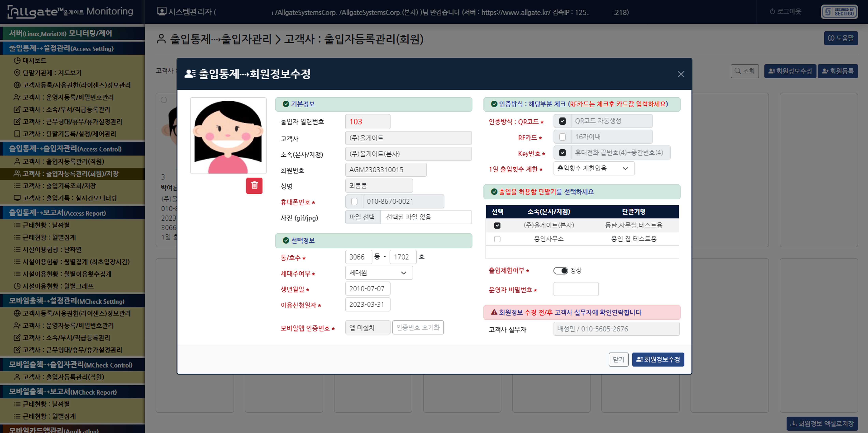The height and width of the screenshot is (433, 868).
Task: Open 고객사 단말기등록/설정/제어관리
Action: (65, 134)
